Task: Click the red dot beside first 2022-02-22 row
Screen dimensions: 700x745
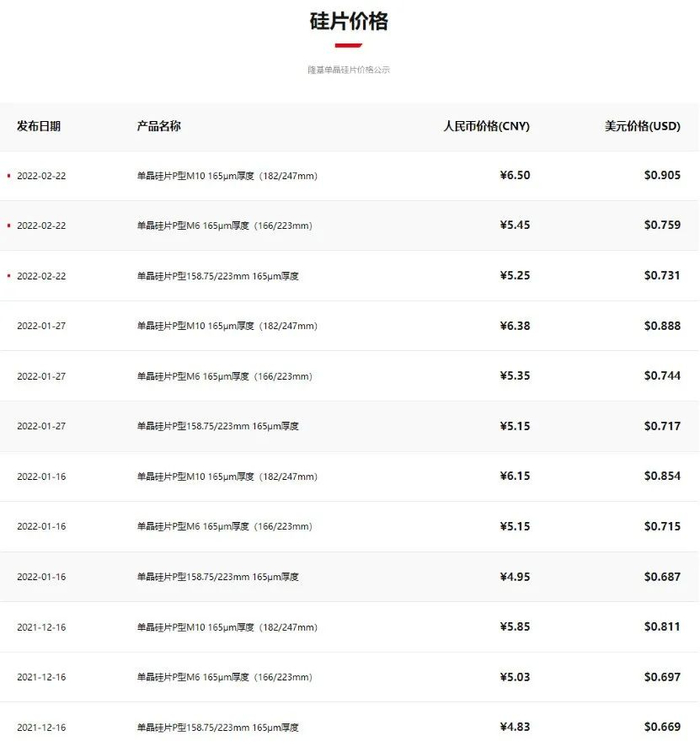Action: click(8, 176)
